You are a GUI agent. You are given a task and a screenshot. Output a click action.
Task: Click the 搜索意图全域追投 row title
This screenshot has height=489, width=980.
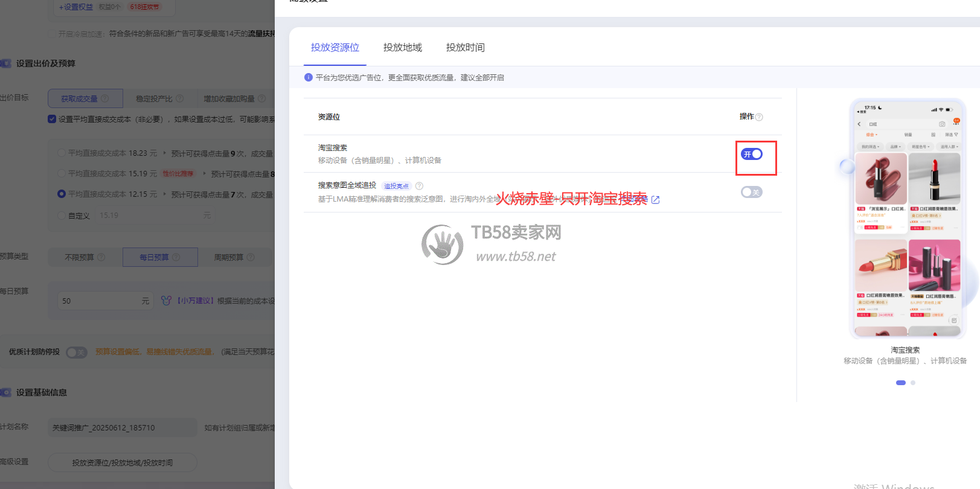click(347, 185)
